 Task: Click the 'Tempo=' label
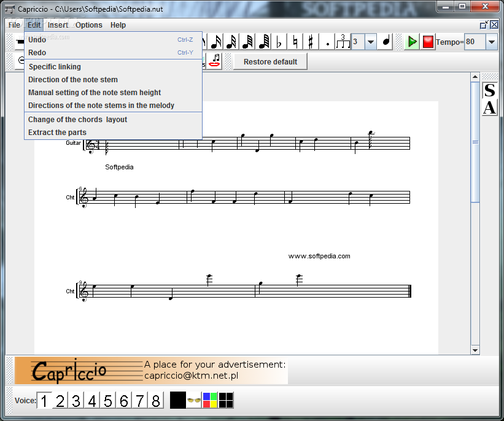450,42
